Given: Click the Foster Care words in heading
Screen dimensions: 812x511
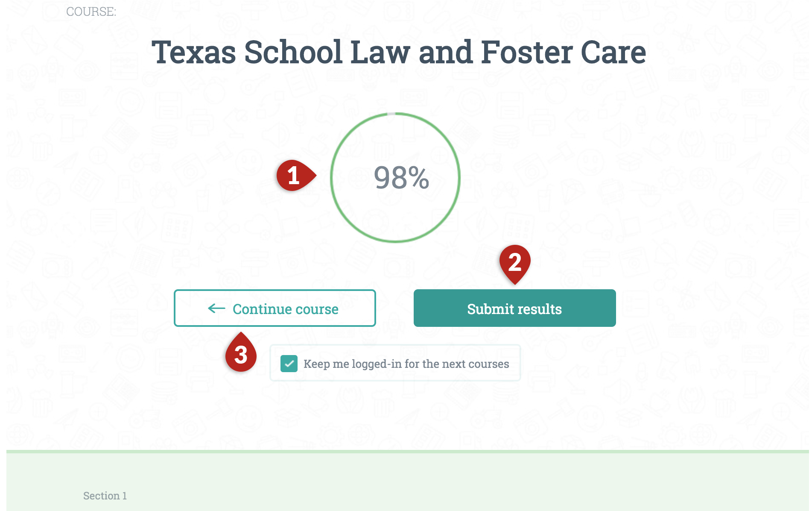Looking at the screenshot, I should coord(564,52).
